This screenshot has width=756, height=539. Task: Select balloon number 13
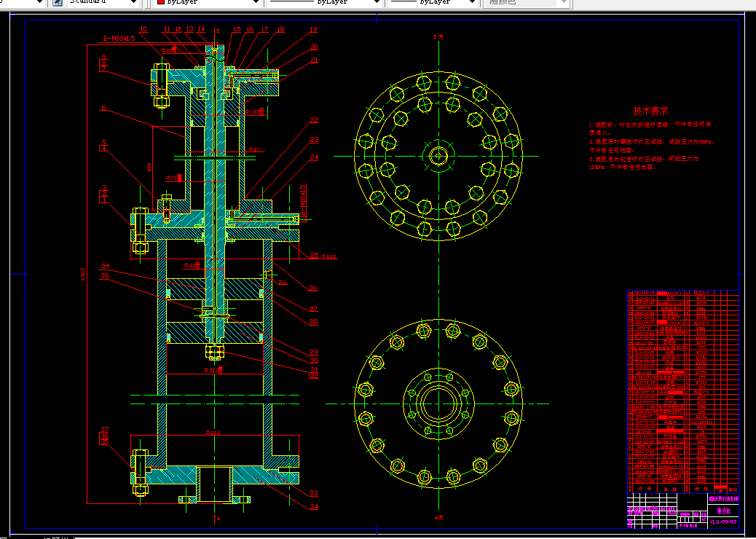click(x=189, y=29)
